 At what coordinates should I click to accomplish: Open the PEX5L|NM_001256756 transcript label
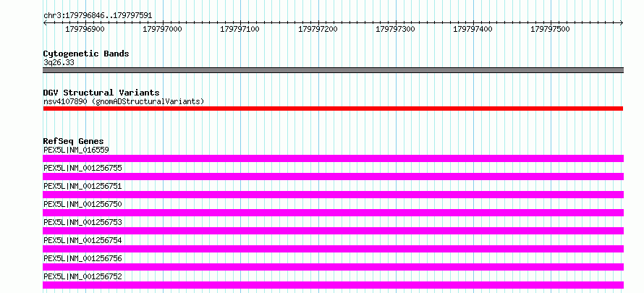(82, 258)
